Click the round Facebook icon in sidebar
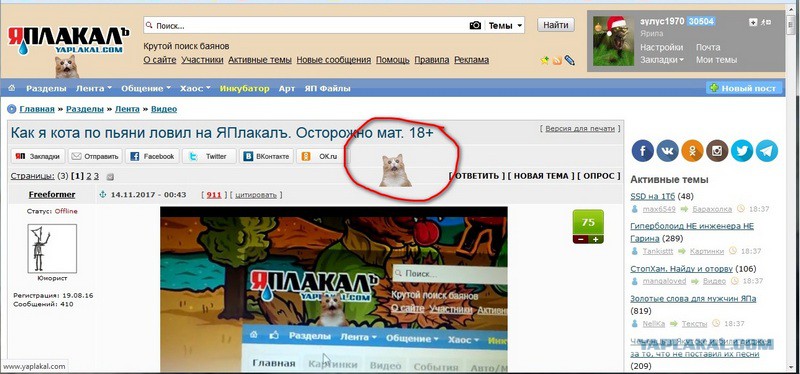 tap(642, 151)
